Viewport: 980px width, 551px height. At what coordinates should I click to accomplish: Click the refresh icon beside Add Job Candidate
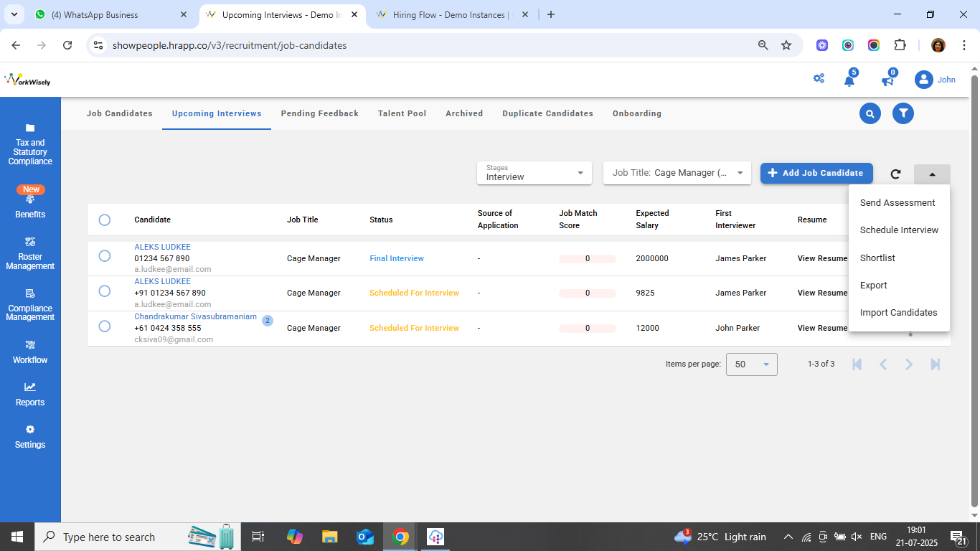(895, 174)
